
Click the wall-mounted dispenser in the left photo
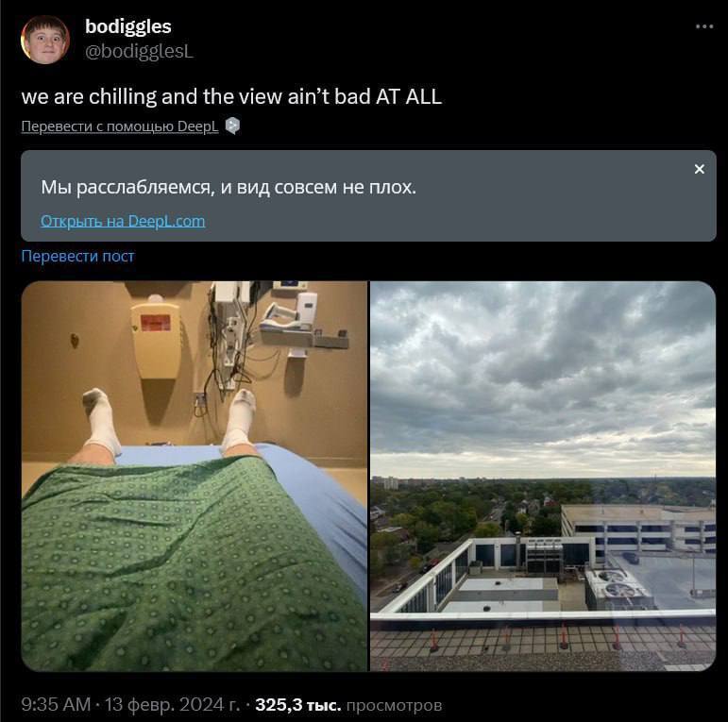(156, 337)
